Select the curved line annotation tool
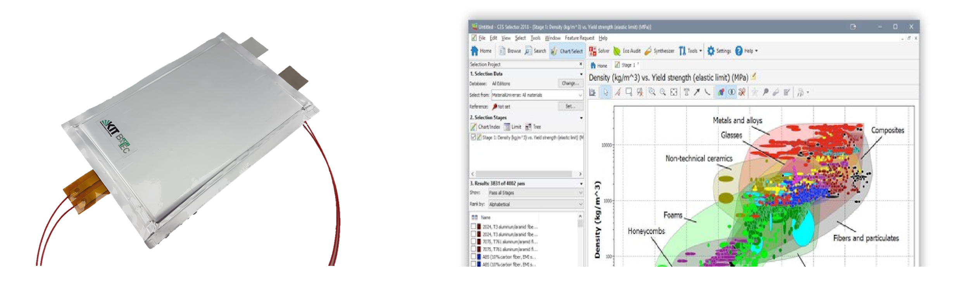Viewport: 980px width, 288px height. 707,92
